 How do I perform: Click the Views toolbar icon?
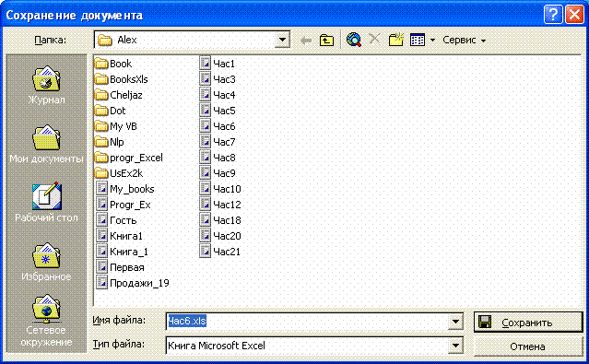418,40
